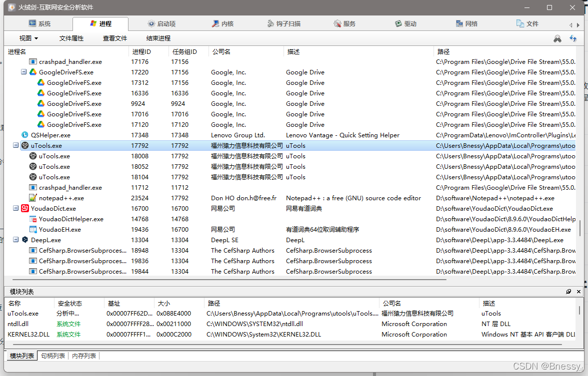588x376 pixels.
Task: Select the 模块列表 bottom tab
Action: coord(22,356)
